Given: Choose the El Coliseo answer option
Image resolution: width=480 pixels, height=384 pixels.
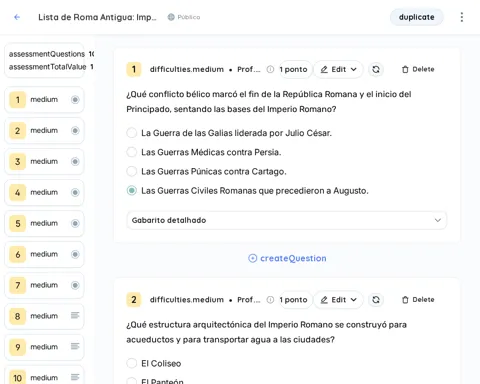Looking at the screenshot, I should [x=132, y=363].
